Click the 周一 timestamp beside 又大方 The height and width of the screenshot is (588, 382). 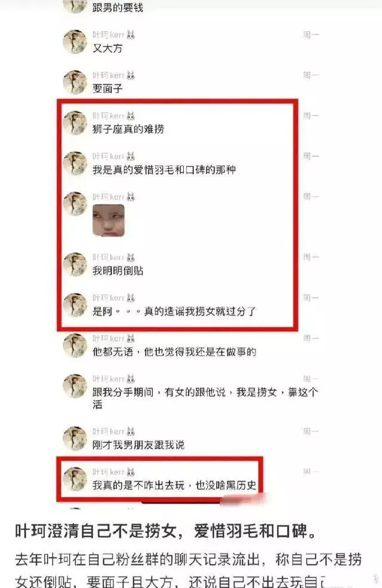(311, 35)
